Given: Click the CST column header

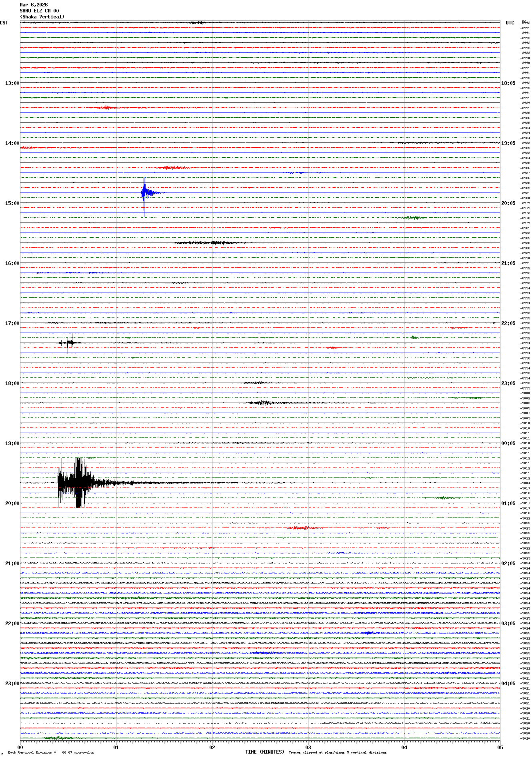Looking at the screenshot, I should tap(4, 23).
